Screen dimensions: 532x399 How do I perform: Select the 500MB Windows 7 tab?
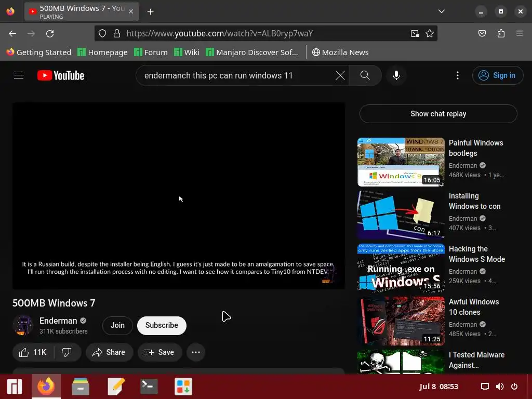pyautogui.click(x=82, y=11)
